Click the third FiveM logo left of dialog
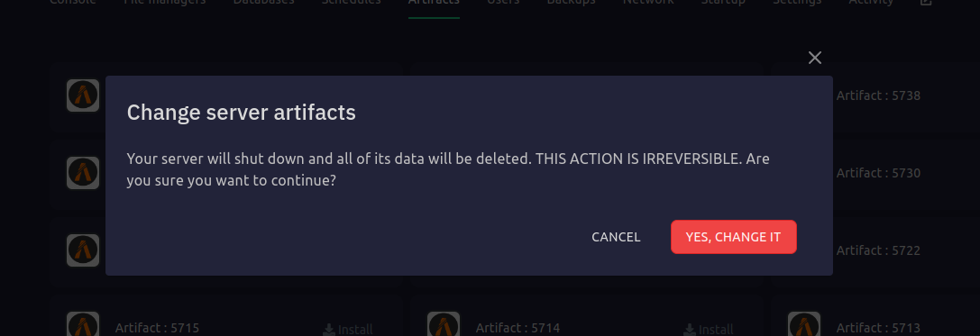 83,250
